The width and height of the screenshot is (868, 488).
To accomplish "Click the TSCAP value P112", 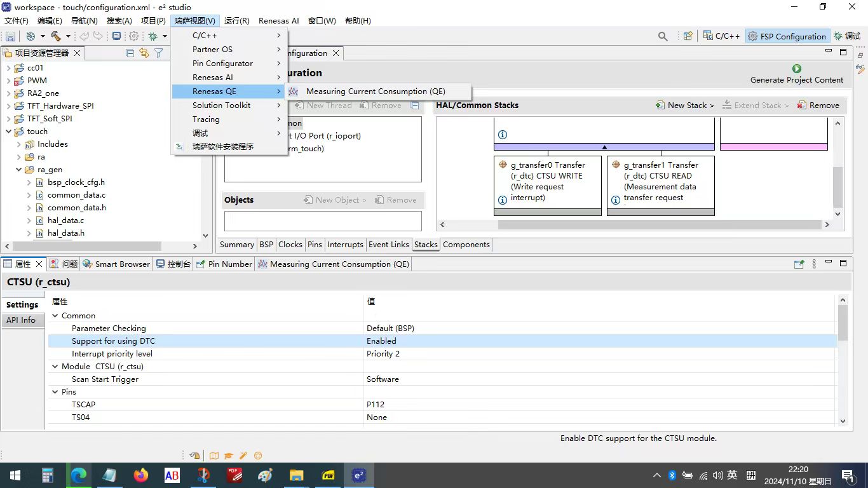I will click(x=376, y=405).
